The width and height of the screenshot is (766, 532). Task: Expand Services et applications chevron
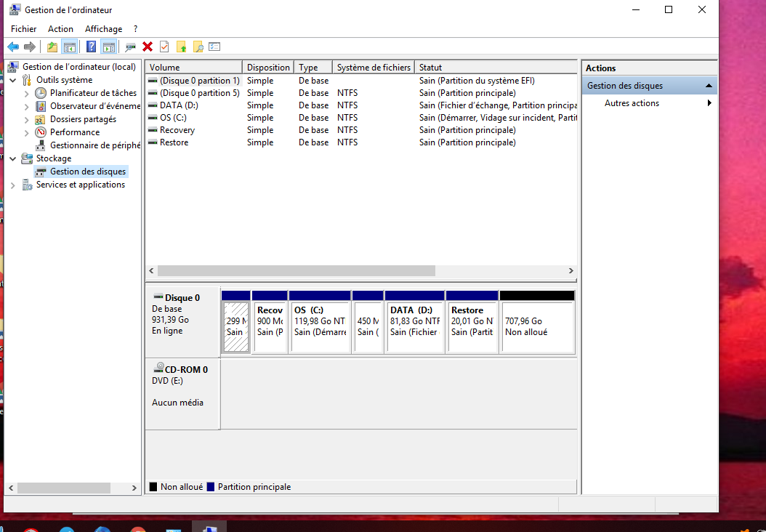pos(13,185)
